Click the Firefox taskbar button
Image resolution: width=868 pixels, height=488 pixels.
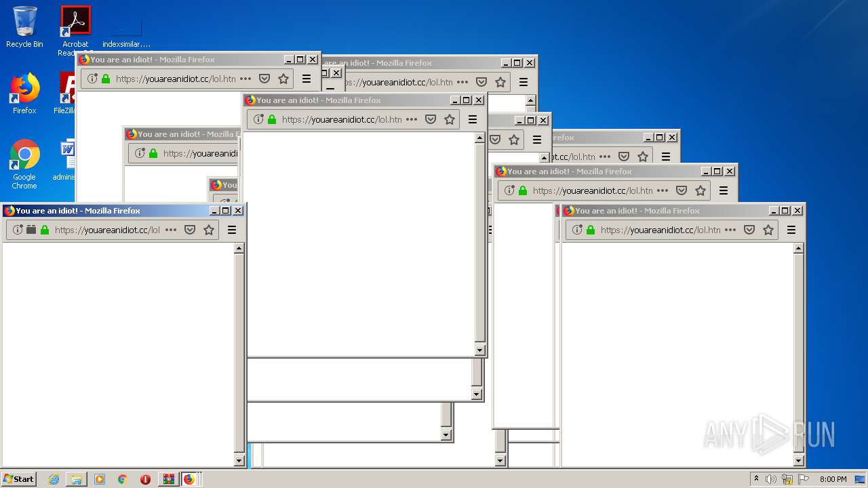189,479
